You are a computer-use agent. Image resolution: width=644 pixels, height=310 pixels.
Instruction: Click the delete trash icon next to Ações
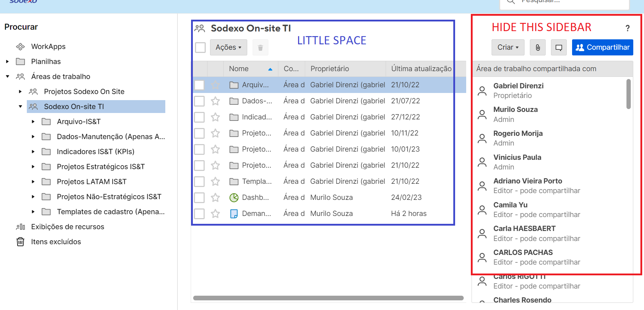pyautogui.click(x=260, y=48)
